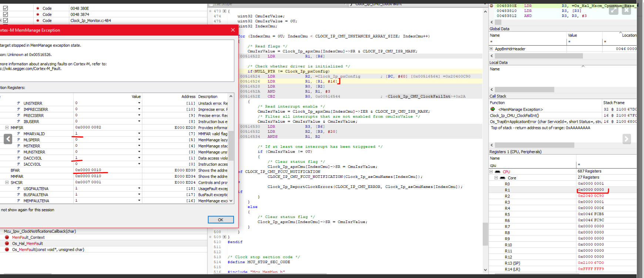Open UNSTKERR value dropdown
The image size is (644, 278).
139,103
